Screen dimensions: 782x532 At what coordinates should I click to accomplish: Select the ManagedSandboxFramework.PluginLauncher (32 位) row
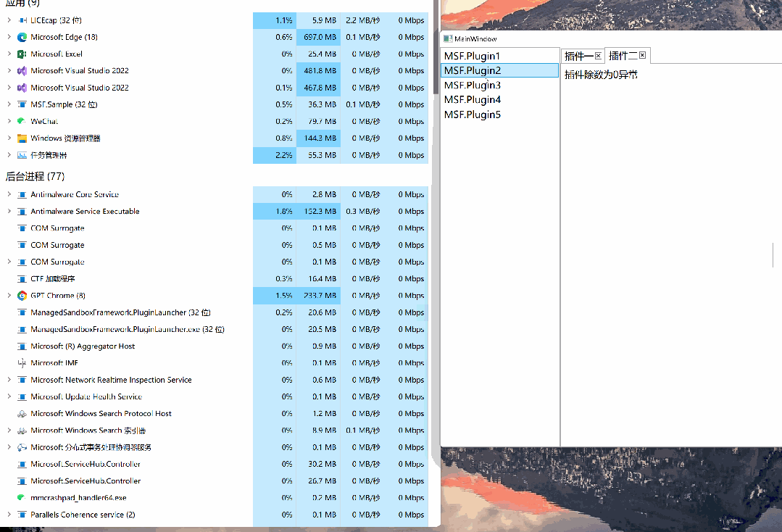pos(215,312)
